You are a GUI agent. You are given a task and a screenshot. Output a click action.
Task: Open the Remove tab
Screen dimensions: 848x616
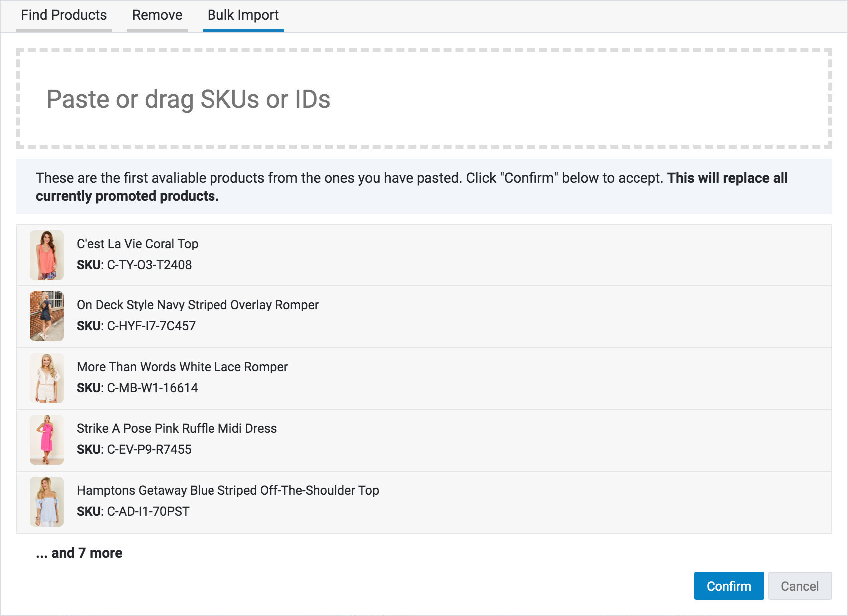tap(157, 15)
